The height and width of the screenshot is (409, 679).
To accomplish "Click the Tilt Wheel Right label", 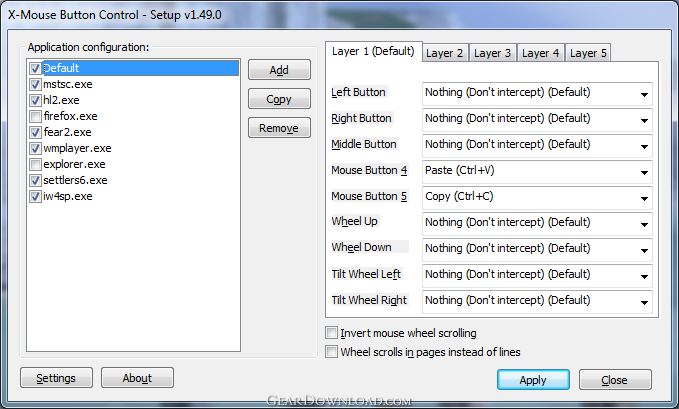I will pyautogui.click(x=369, y=300).
